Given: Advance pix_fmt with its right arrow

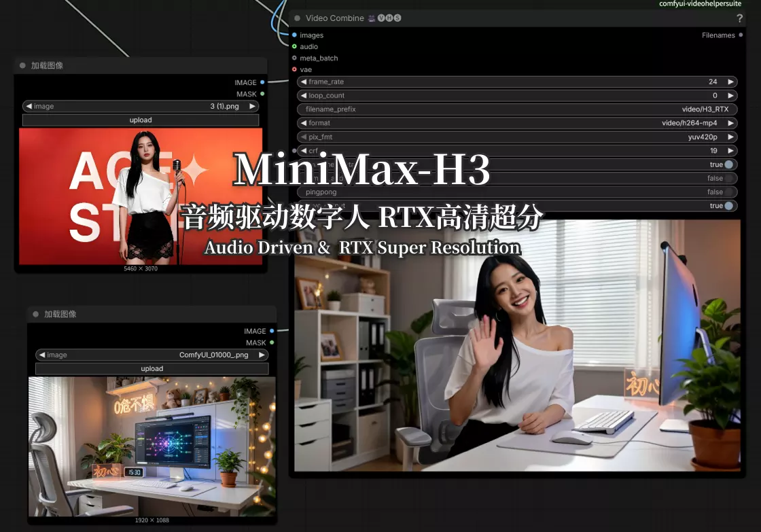Looking at the screenshot, I should 730,137.
